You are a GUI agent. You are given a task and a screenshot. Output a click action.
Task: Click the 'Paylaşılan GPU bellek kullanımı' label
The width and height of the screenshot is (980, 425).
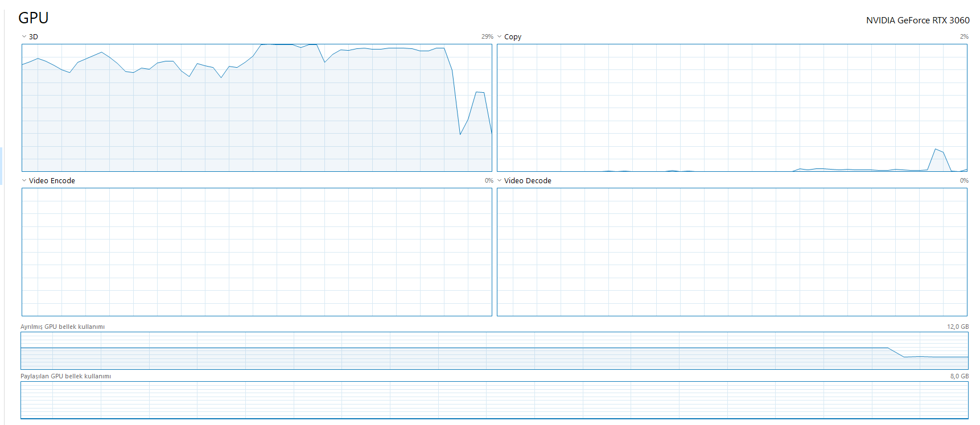(66, 376)
